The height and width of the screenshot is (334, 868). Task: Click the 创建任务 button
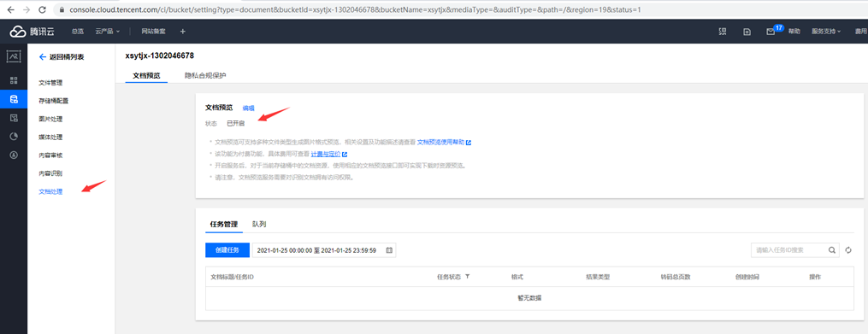227,250
